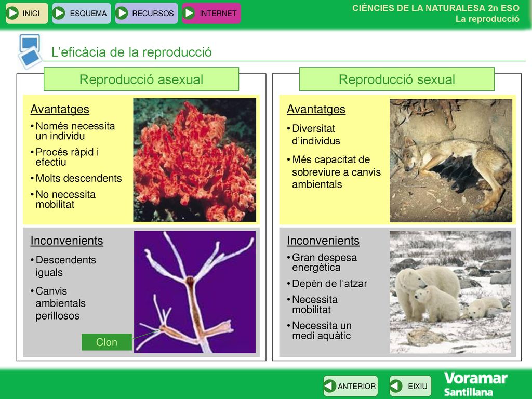532x399 pixels.
Task: Click the text Canvis ambientals perillosos
Action: (x=60, y=303)
